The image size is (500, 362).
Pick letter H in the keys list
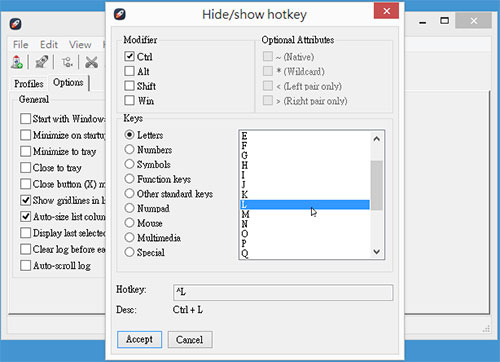click(x=305, y=165)
